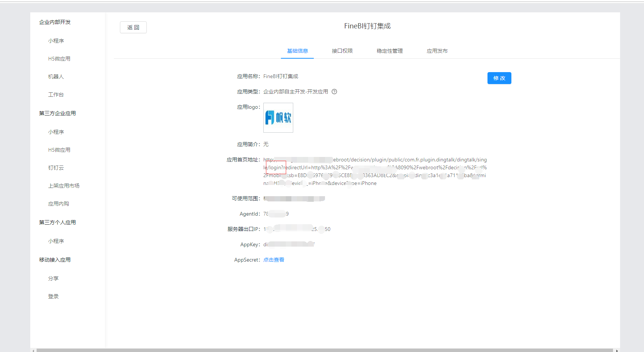The width and height of the screenshot is (644, 352).
Task: Open 工作台 in the sidebar
Action: [x=56, y=95]
